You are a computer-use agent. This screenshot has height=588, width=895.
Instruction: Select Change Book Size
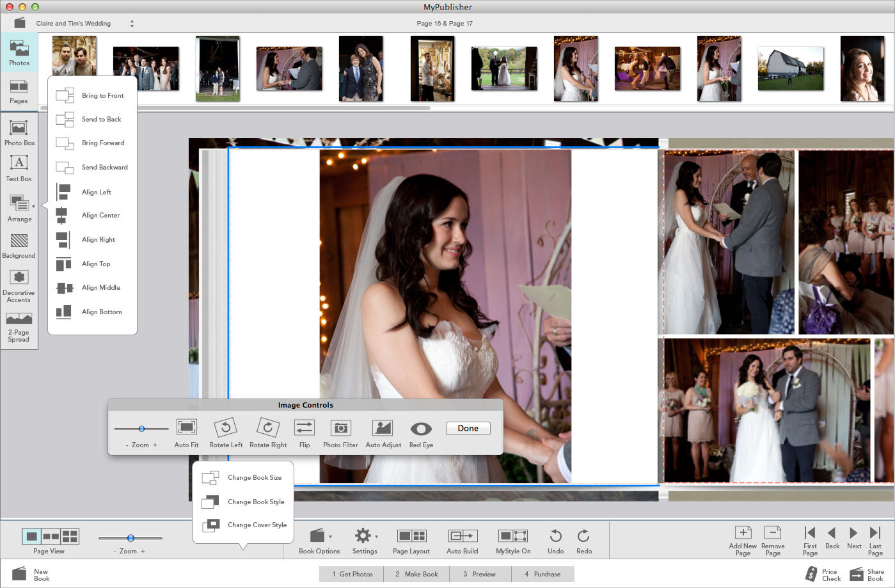[x=242, y=477]
